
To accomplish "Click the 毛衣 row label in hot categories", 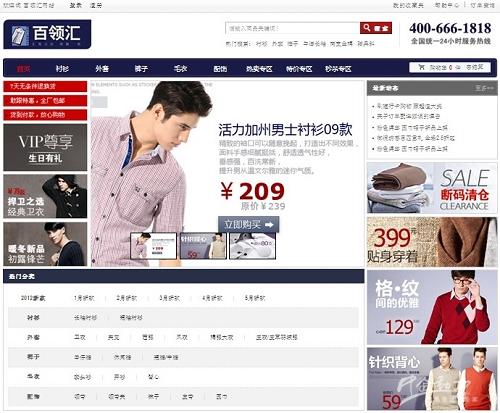I will pos(33,377).
